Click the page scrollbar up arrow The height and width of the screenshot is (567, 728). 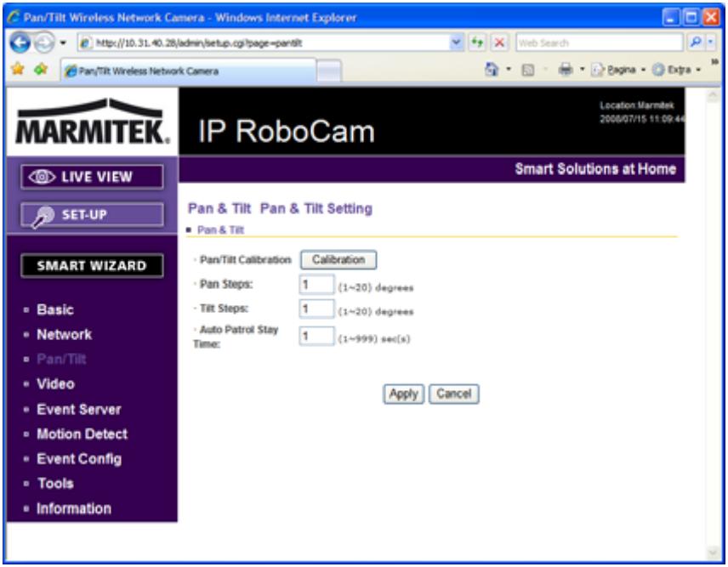[713, 96]
